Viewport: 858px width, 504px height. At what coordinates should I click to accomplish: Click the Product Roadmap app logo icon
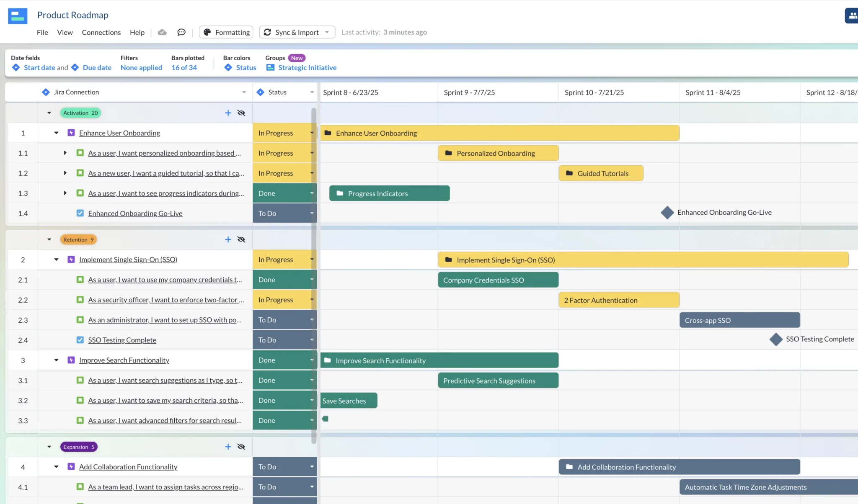(x=18, y=16)
